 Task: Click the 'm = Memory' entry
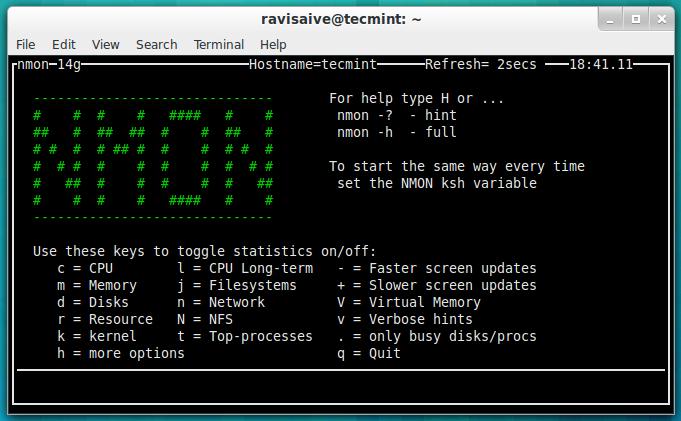[x=96, y=285]
